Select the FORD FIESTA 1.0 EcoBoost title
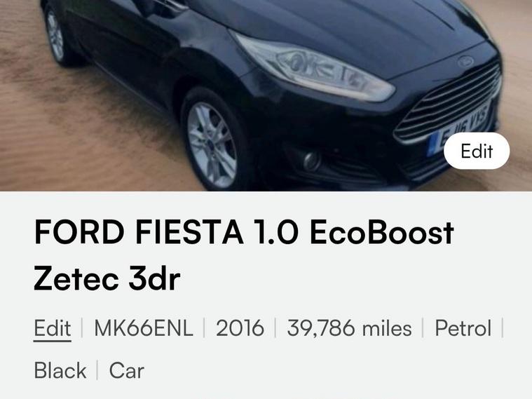532x399 pixels. click(x=244, y=232)
